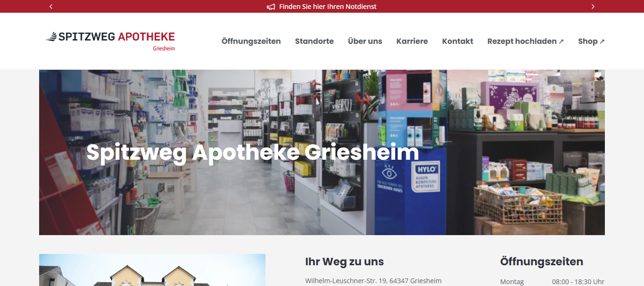Click the external arrow beside Shop
This screenshot has height=286, width=644.
click(602, 41)
